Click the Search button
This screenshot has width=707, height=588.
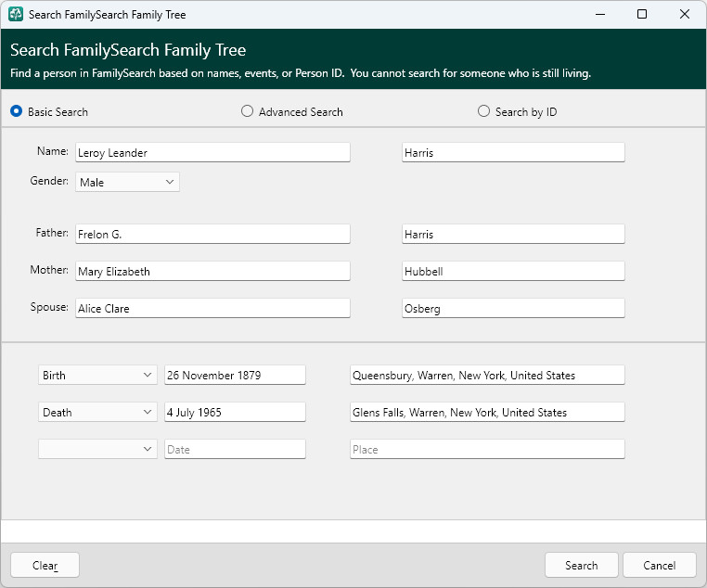tap(581, 565)
